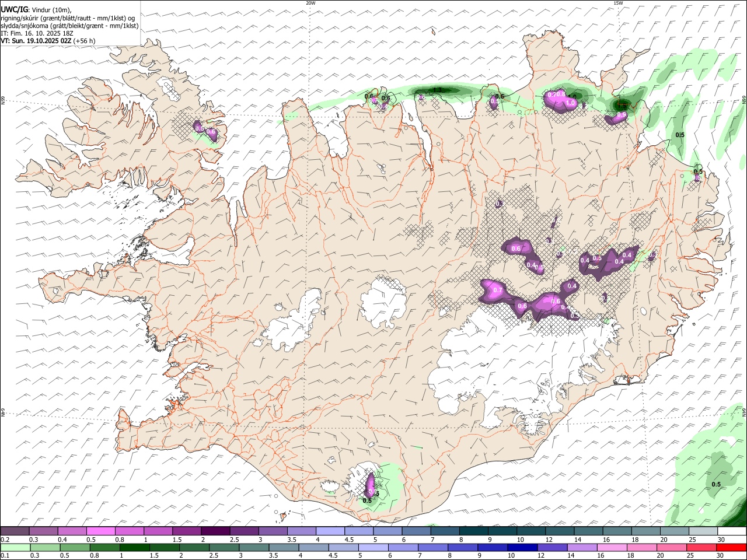
Task: Click the '0.1' label starting the rain scale
Action: point(5,556)
